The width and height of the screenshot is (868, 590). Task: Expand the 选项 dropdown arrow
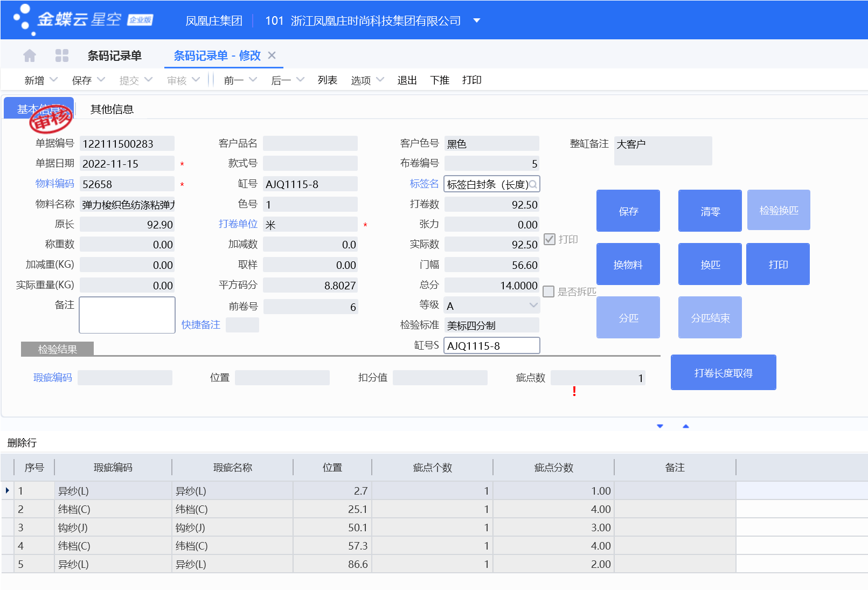click(x=380, y=79)
